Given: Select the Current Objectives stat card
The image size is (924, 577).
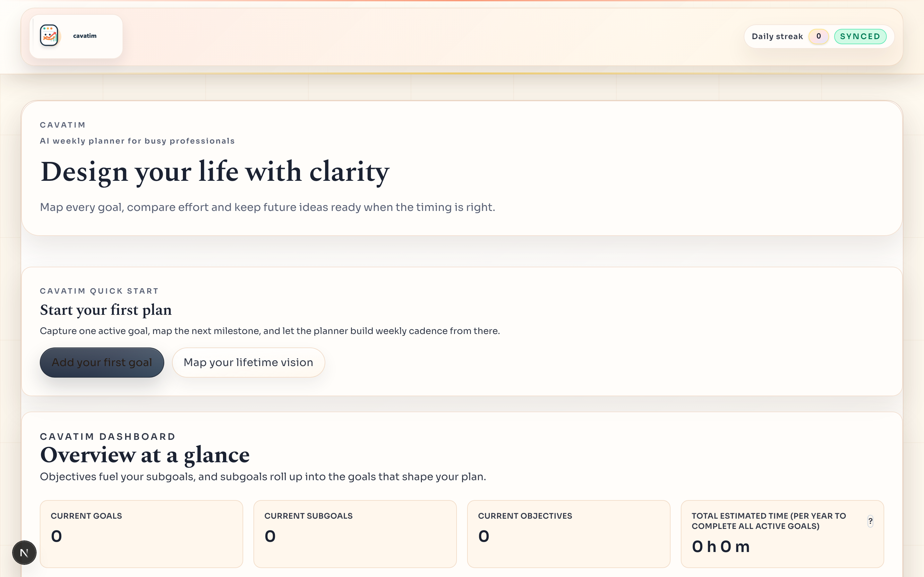Looking at the screenshot, I should pyautogui.click(x=569, y=534).
